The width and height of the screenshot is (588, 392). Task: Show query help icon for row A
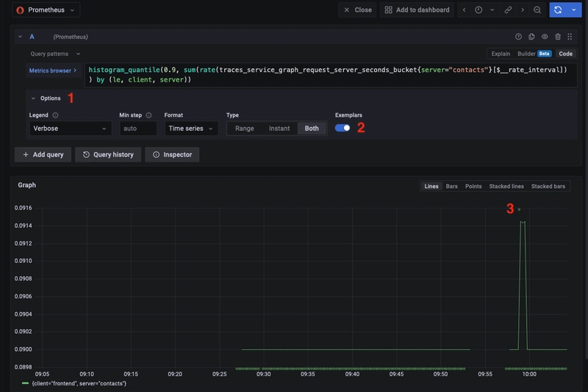pos(518,37)
